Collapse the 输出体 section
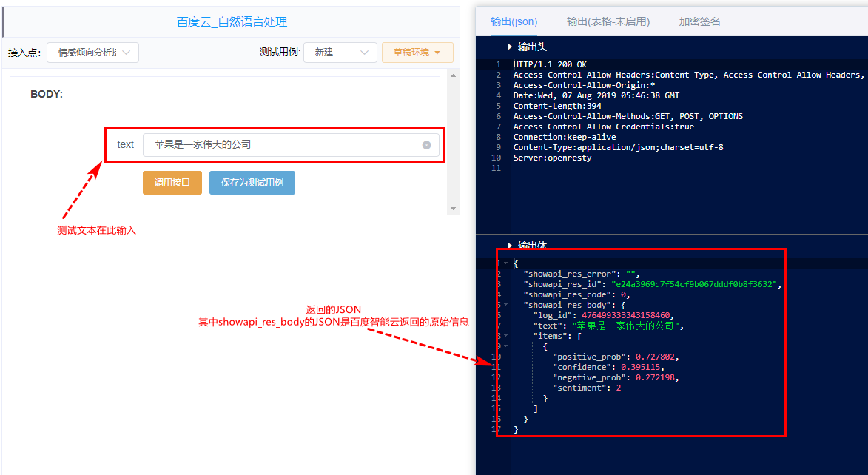The width and height of the screenshot is (868, 475). (x=510, y=245)
